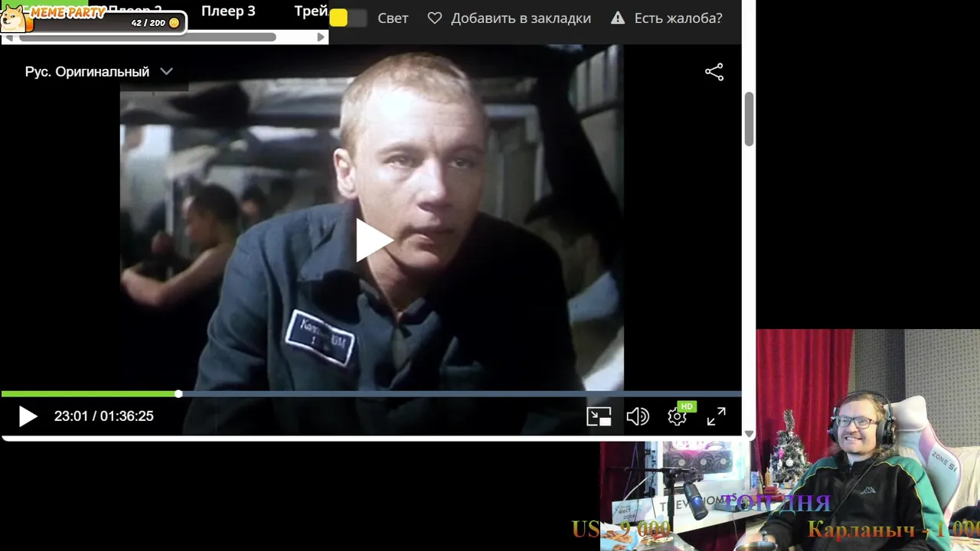Click the heart bookmark icon
Screen dimensions: 980x551
tap(435, 18)
